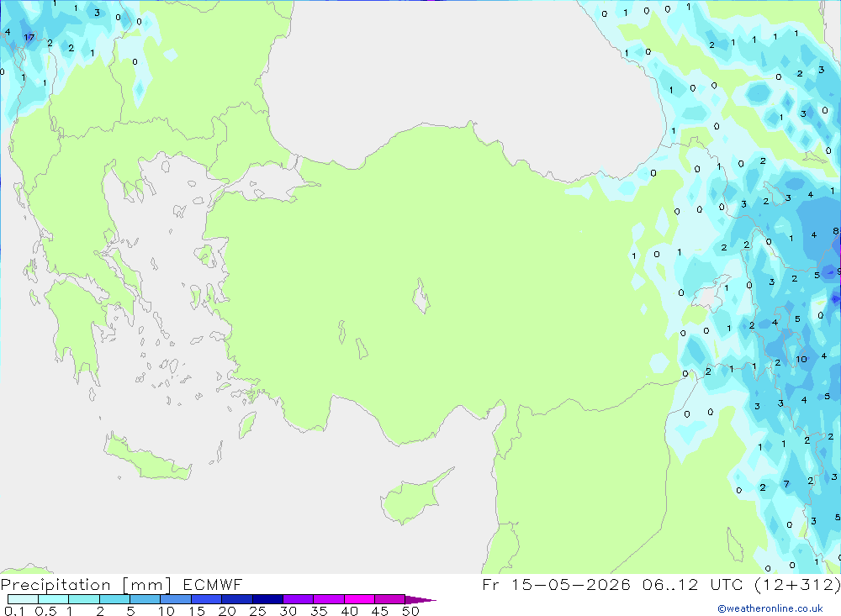
Task: Click the '8' precipitation value at right edge
Action: coord(836,231)
